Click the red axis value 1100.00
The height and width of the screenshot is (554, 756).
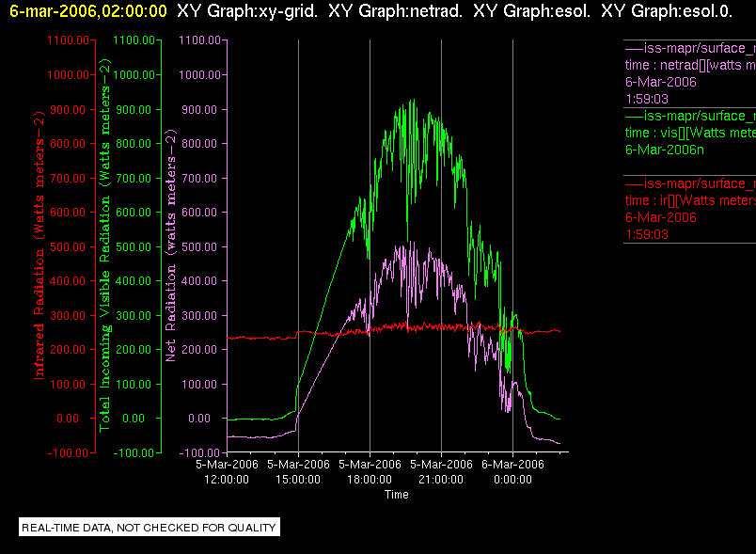click(69, 40)
